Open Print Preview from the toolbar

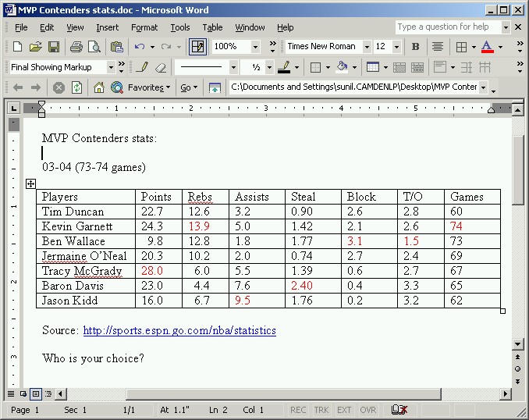(x=94, y=47)
